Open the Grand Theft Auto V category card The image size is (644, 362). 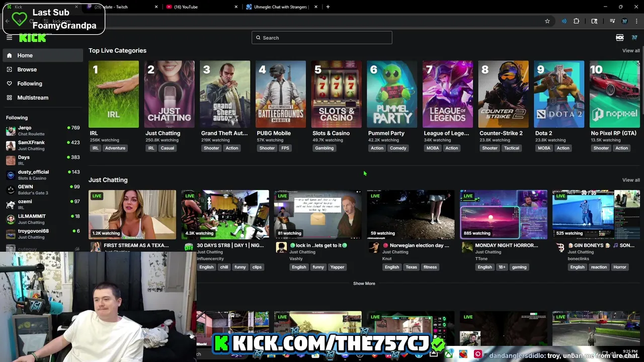pyautogui.click(x=225, y=94)
